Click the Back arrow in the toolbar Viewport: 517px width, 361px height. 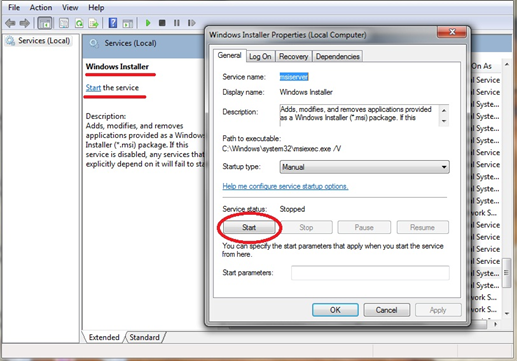point(10,23)
